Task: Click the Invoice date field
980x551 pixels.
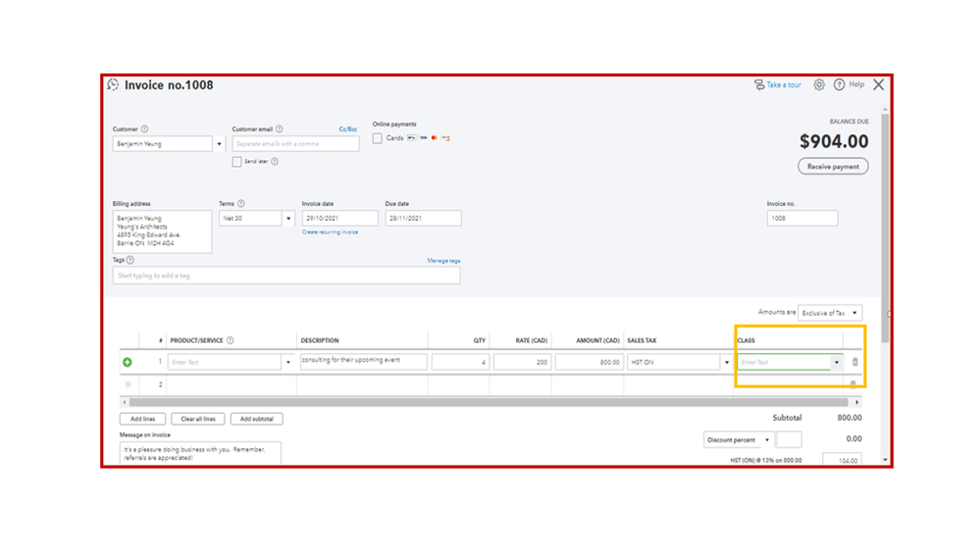Action: coord(340,219)
